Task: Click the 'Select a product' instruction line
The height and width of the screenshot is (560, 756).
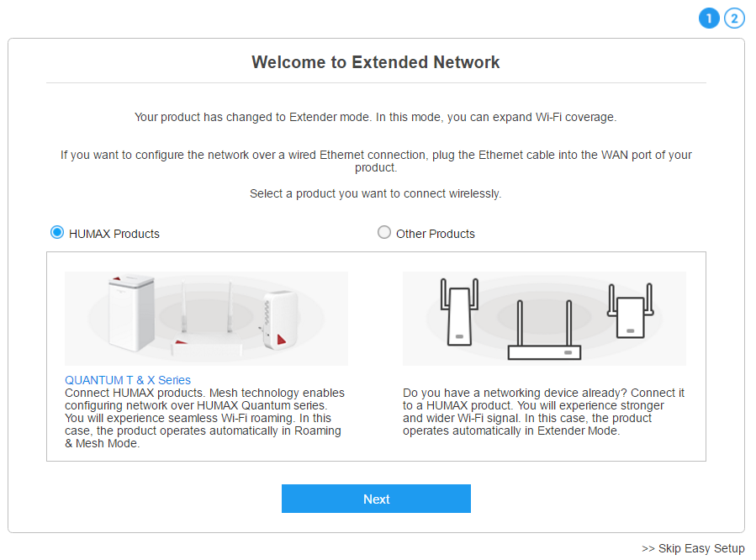Action: tap(376, 193)
